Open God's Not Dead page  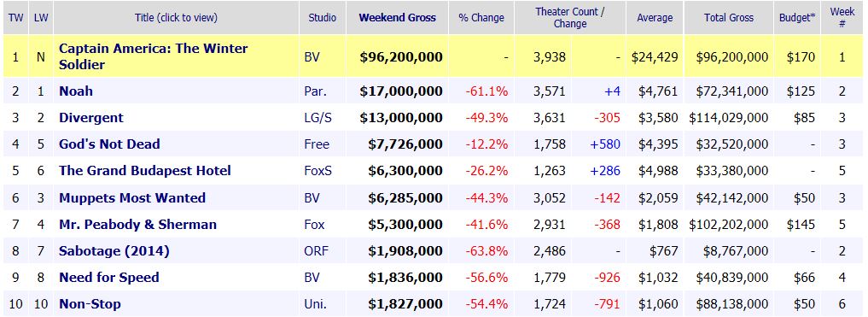(x=109, y=144)
